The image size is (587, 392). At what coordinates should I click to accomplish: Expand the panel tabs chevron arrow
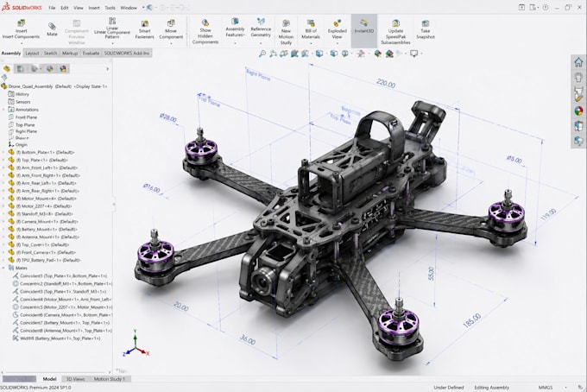(107, 68)
